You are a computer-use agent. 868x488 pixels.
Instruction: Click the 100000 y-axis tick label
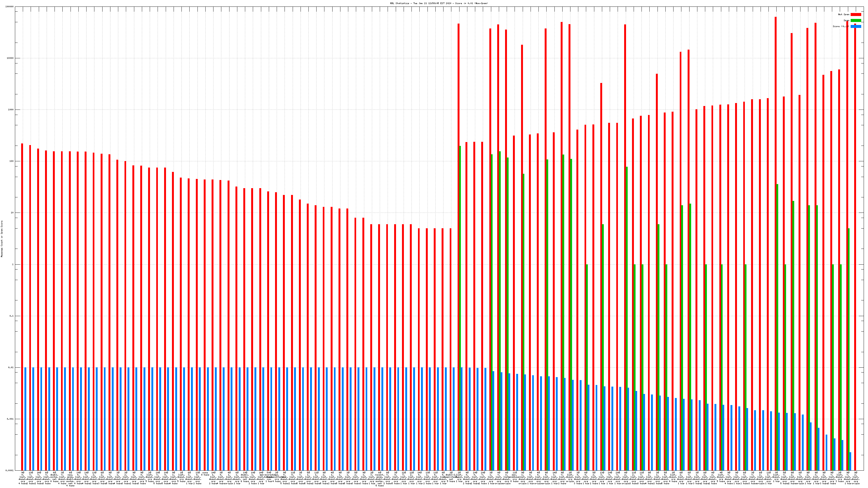pyautogui.click(x=10, y=7)
